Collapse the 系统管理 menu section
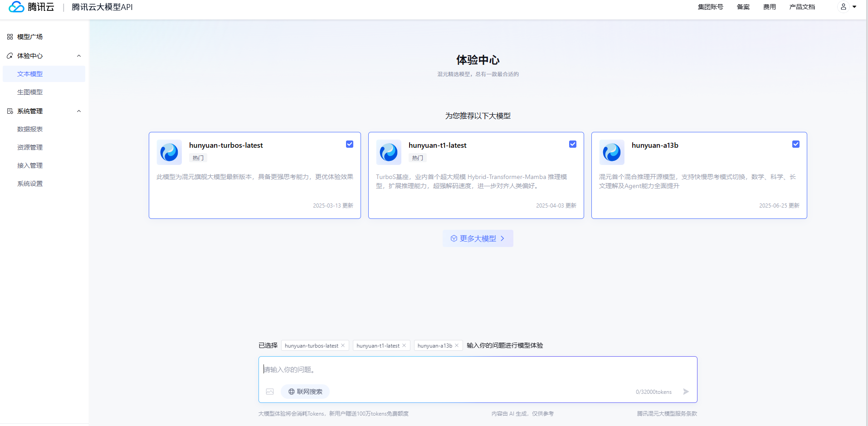This screenshot has width=868, height=426. [x=79, y=111]
